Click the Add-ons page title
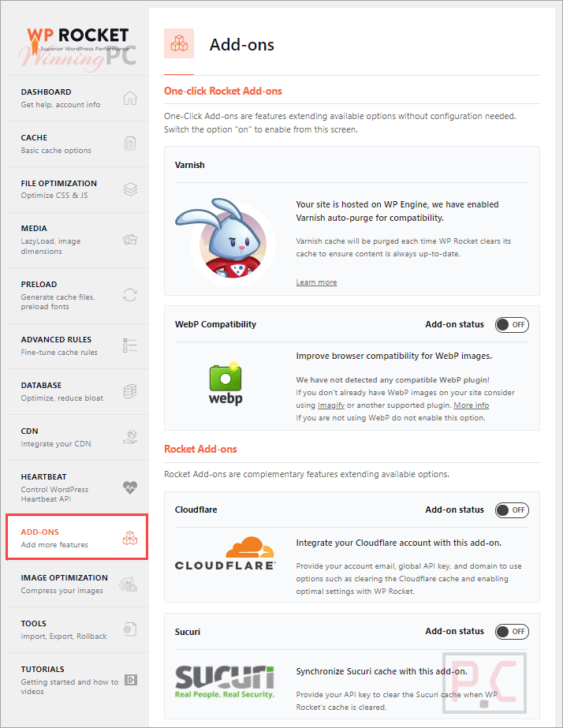This screenshot has height=728, width=563. click(x=242, y=45)
